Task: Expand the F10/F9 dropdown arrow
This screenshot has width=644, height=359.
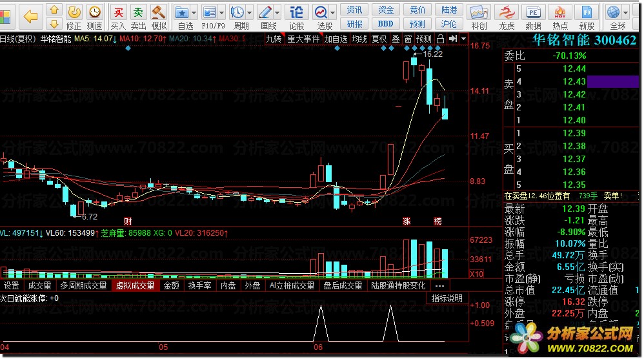Action: pos(222,13)
